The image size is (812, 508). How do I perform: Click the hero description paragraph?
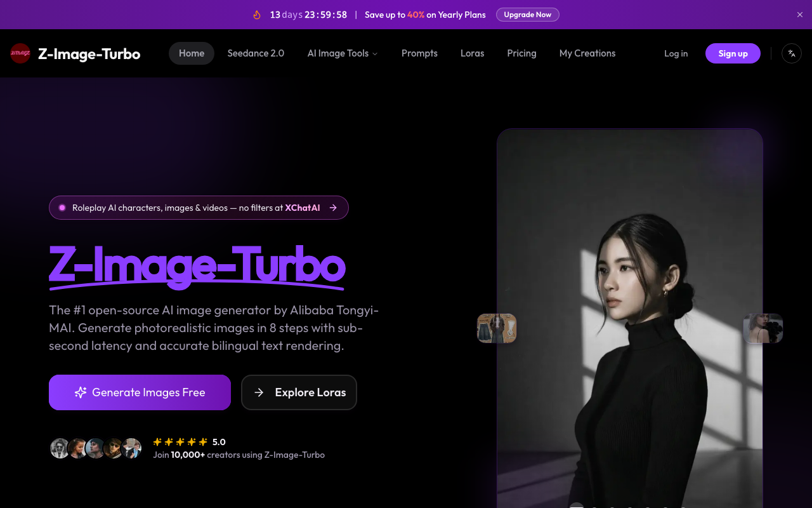[x=214, y=328]
